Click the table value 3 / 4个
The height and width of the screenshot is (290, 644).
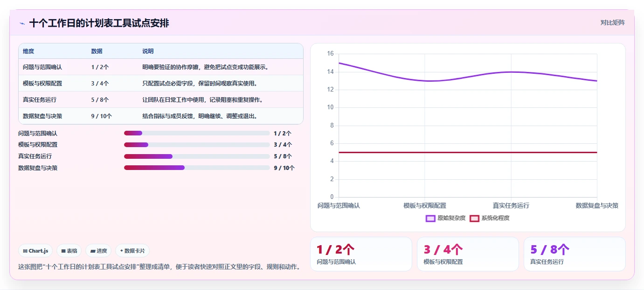point(100,84)
